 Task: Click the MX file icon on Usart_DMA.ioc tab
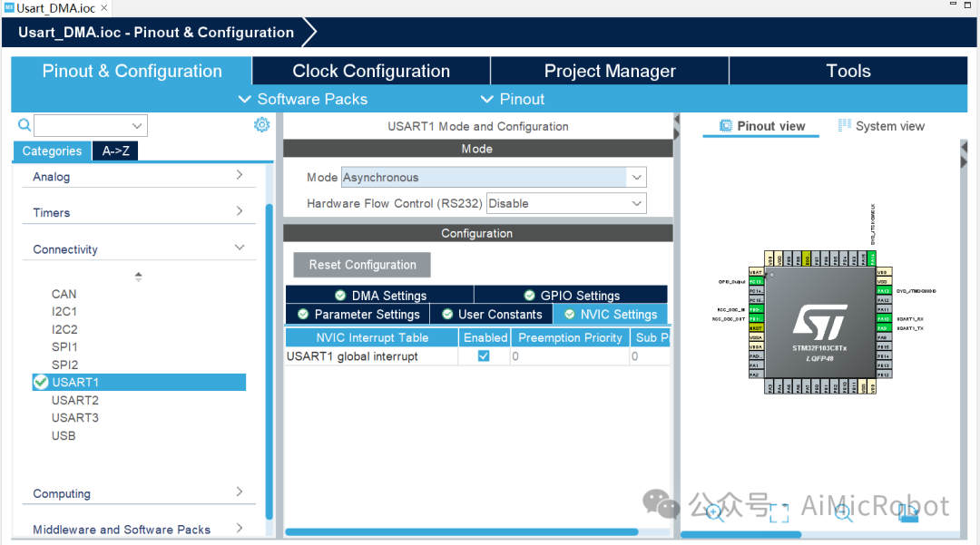(9, 7)
